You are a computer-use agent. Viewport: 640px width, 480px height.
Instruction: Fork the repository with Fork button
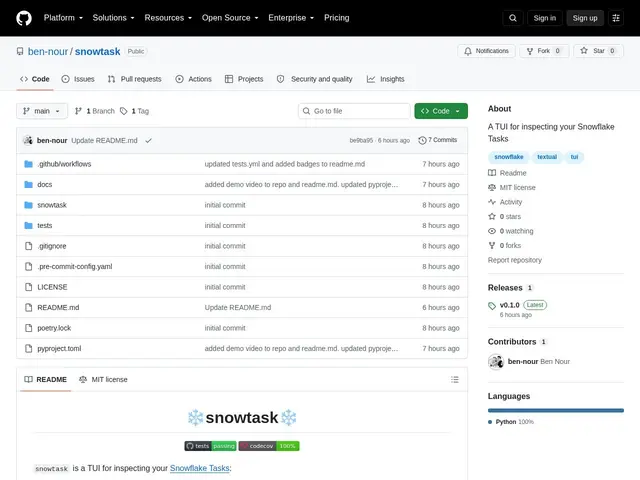(x=544, y=51)
